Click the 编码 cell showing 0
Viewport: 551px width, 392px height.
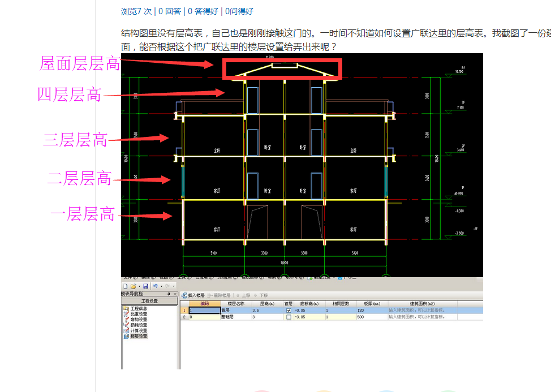tap(205, 317)
